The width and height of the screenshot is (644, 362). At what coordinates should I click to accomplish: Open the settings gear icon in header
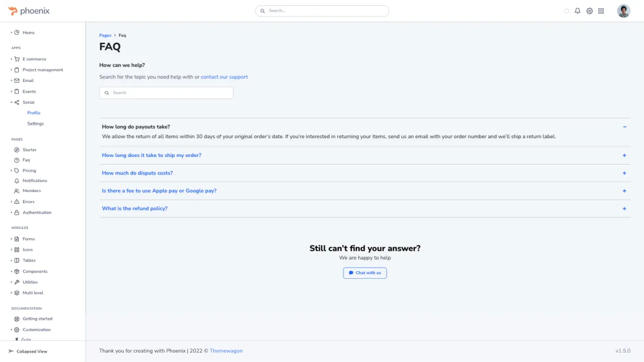click(x=590, y=11)
